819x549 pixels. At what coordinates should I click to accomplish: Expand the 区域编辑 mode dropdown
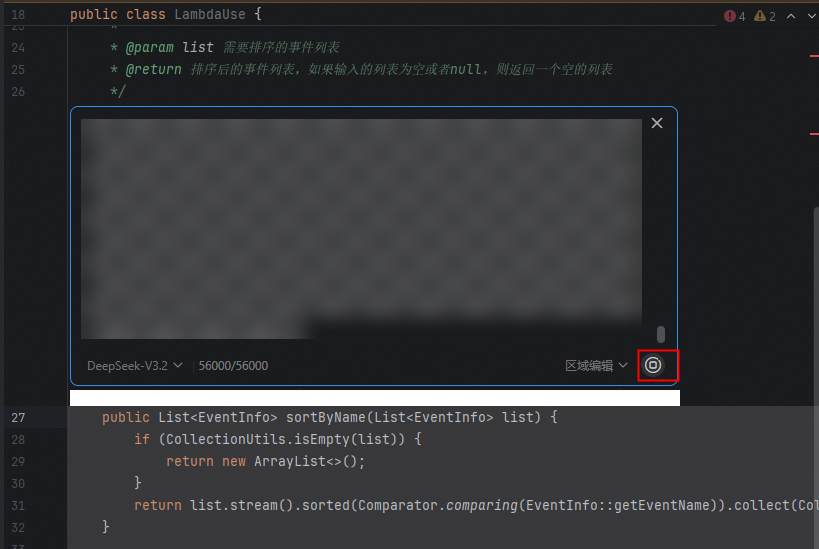pos(596,366)
